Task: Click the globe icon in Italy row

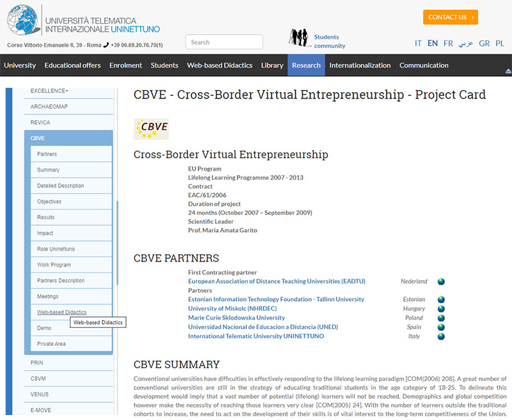Action: tap(441, 336)
